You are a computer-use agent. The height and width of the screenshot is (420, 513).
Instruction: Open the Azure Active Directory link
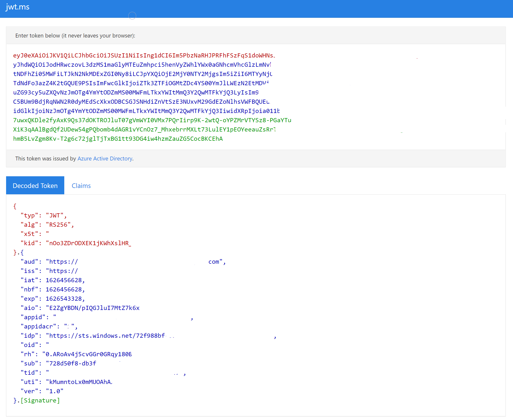pos(105,159)
